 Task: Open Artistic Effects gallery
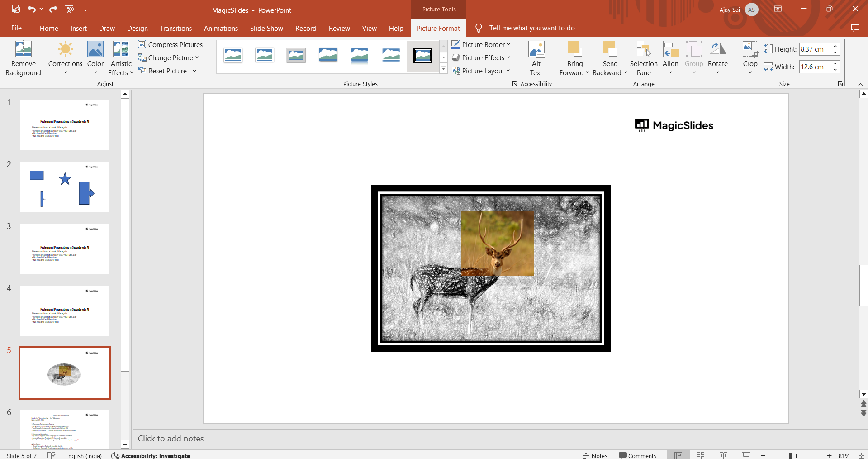(x=121, y=58)
